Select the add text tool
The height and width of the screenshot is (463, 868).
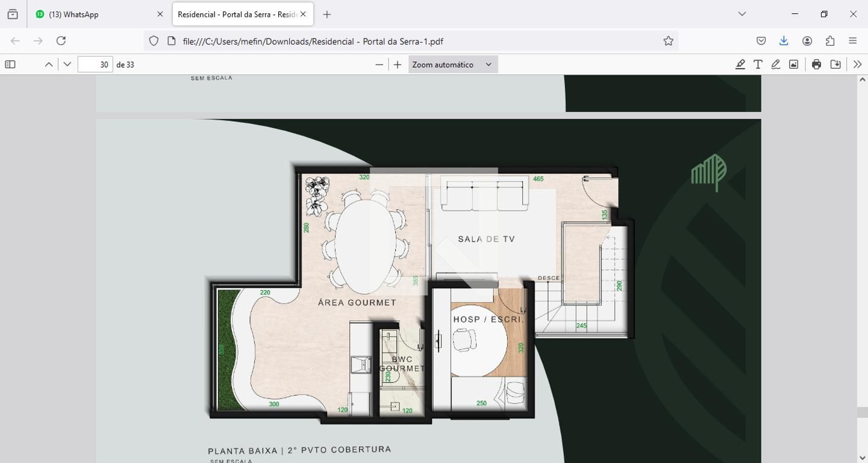pos(758,65)
